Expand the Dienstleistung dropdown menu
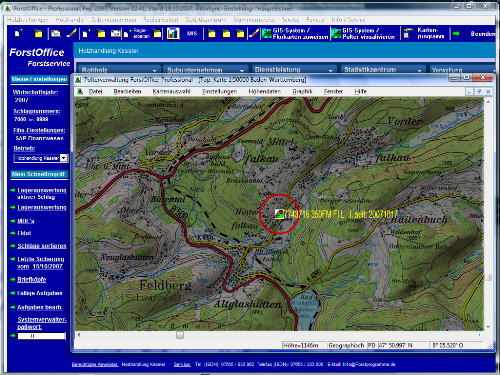 331,70
